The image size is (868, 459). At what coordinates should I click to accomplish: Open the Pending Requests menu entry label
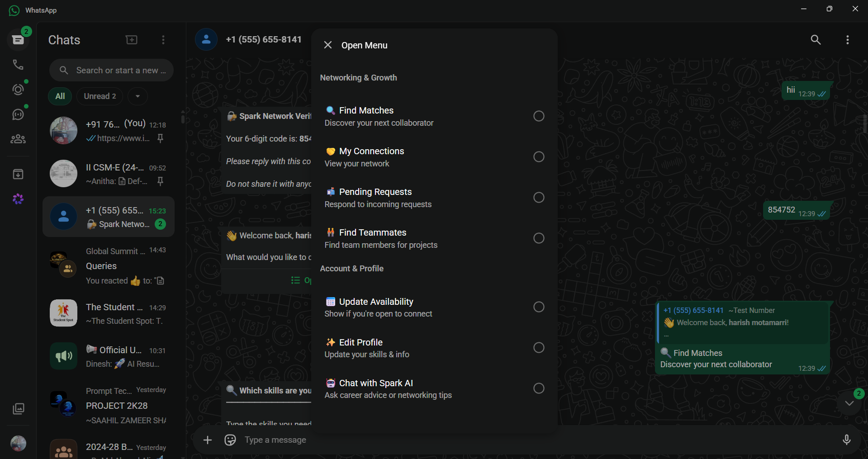(375, 192)
